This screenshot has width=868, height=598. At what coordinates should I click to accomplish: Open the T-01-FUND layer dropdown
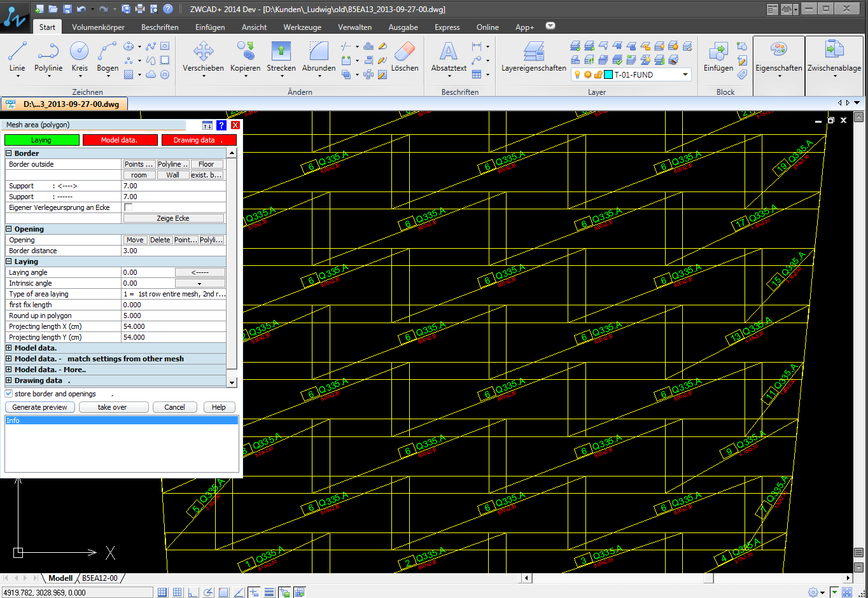[x=685, y=74]
